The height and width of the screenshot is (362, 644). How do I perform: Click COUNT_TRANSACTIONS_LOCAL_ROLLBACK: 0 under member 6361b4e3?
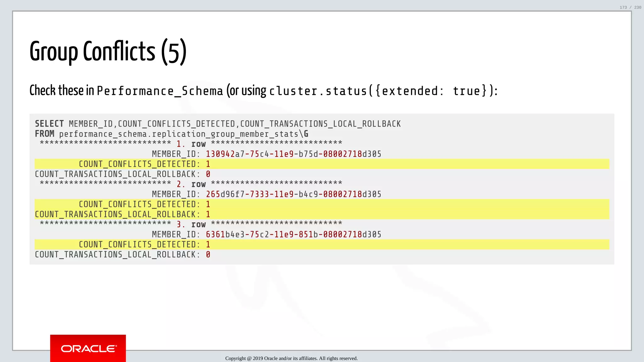(123, 255)
